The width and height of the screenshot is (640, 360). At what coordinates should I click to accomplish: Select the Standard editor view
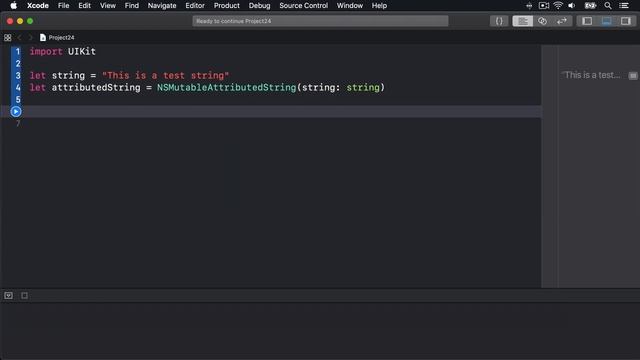522,21
